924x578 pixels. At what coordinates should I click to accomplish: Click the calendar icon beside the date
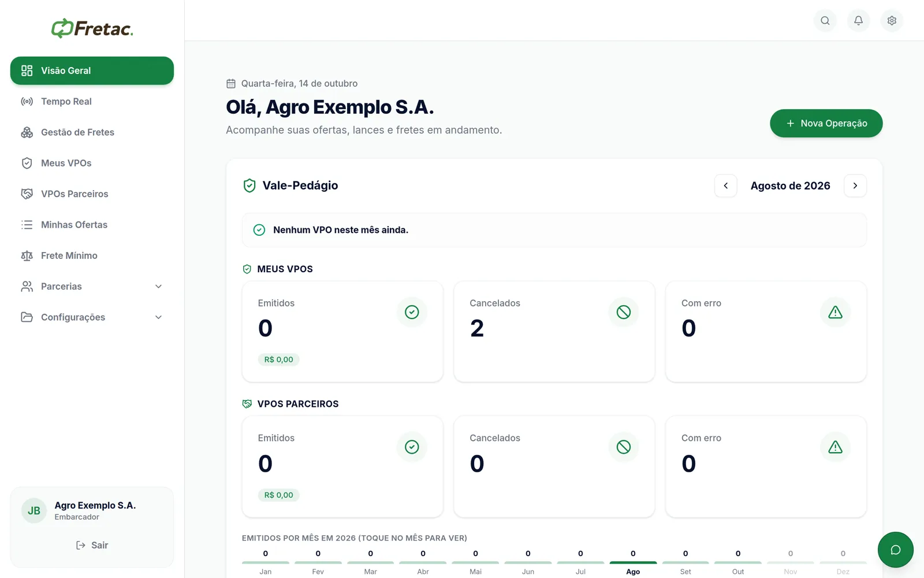point(231,83)
